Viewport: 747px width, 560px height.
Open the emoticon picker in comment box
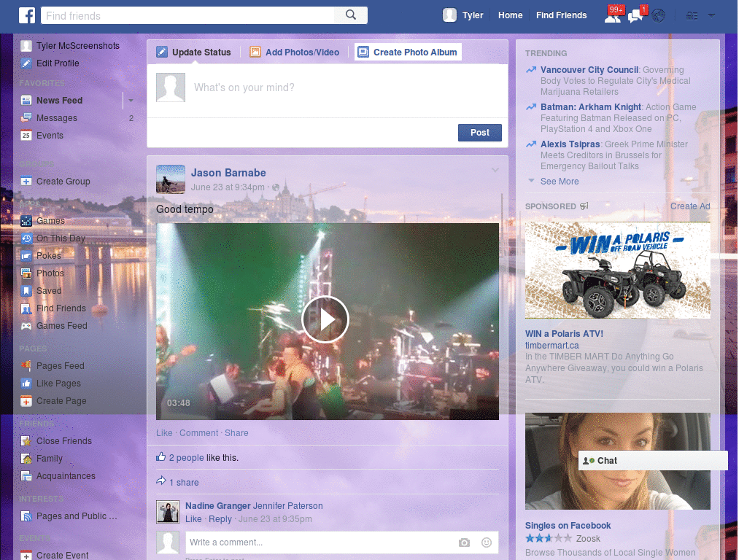487,542
